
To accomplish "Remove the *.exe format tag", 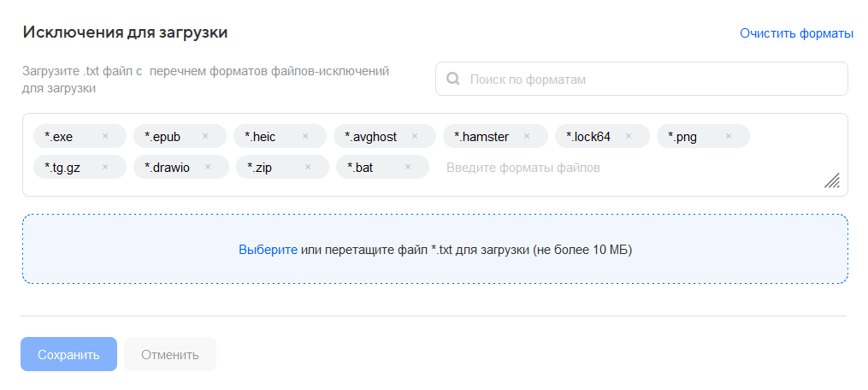I will tap(105, 136).
